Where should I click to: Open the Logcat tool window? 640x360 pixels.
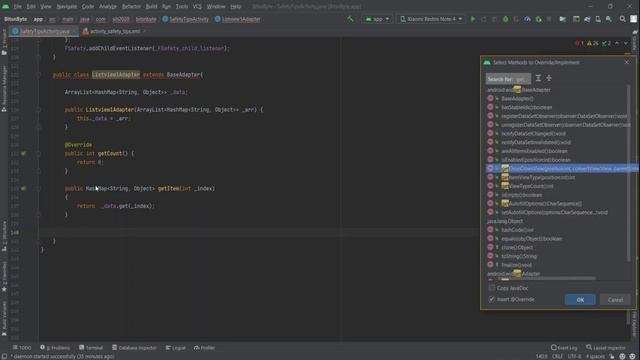tap(176, 348)
